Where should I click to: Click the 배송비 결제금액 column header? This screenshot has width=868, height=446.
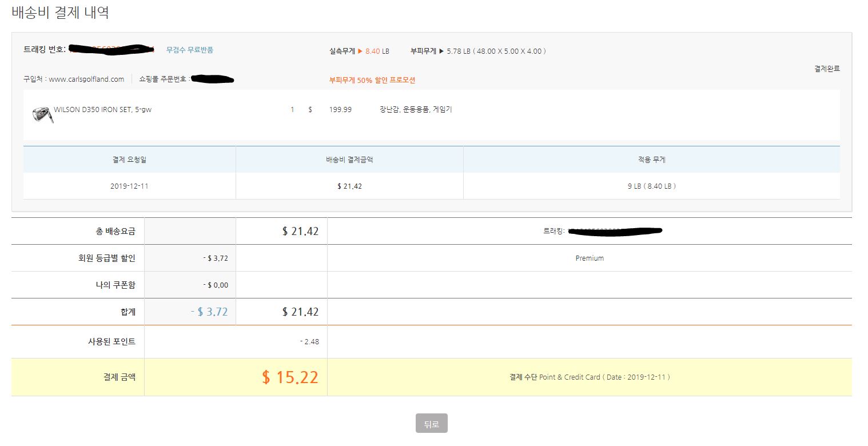349,160
